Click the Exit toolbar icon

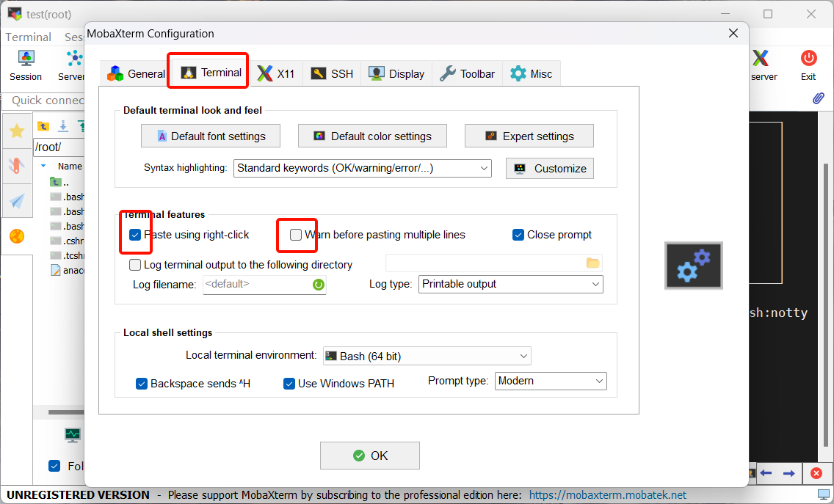pos(808,65)
